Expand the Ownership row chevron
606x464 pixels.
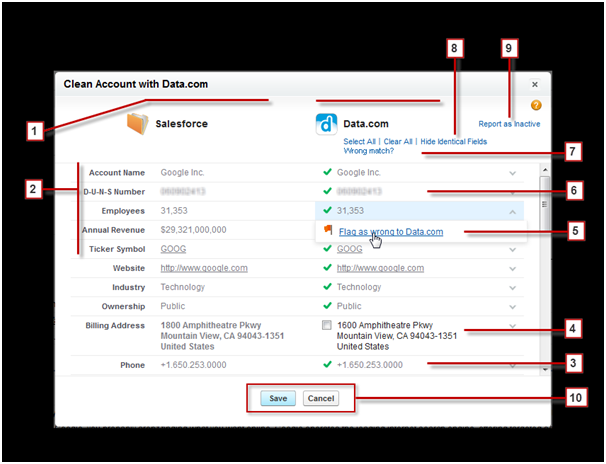[x=512, y=307]
